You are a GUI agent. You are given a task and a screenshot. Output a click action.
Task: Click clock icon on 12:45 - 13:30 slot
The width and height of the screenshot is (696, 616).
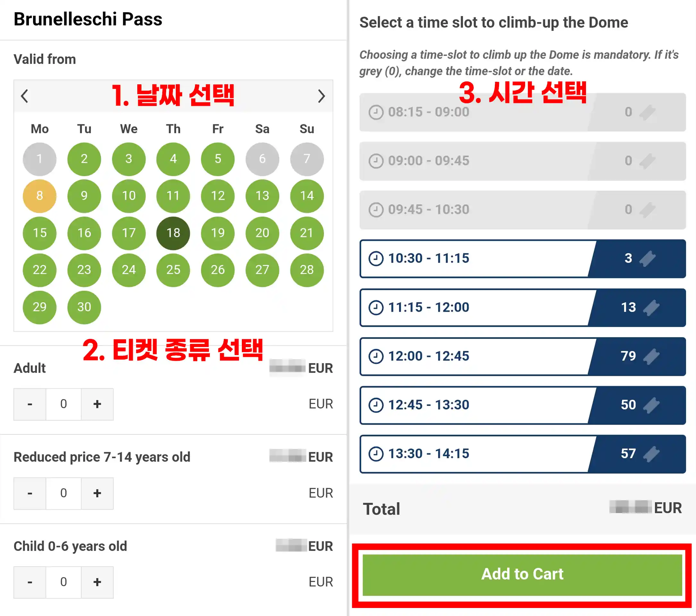[x=376, y=405]
